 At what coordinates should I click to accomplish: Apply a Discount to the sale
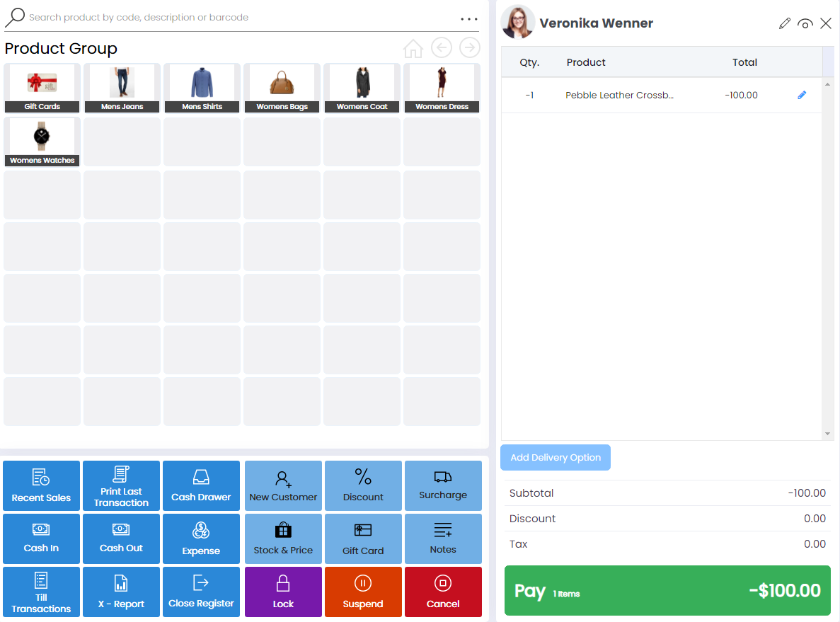pyautogui.click(x=363, y=485)
